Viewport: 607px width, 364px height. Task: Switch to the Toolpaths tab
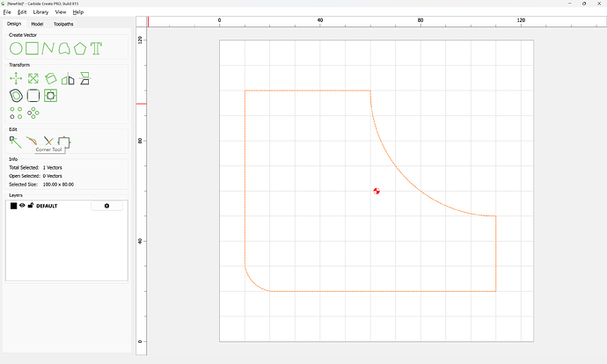(63, 24)
